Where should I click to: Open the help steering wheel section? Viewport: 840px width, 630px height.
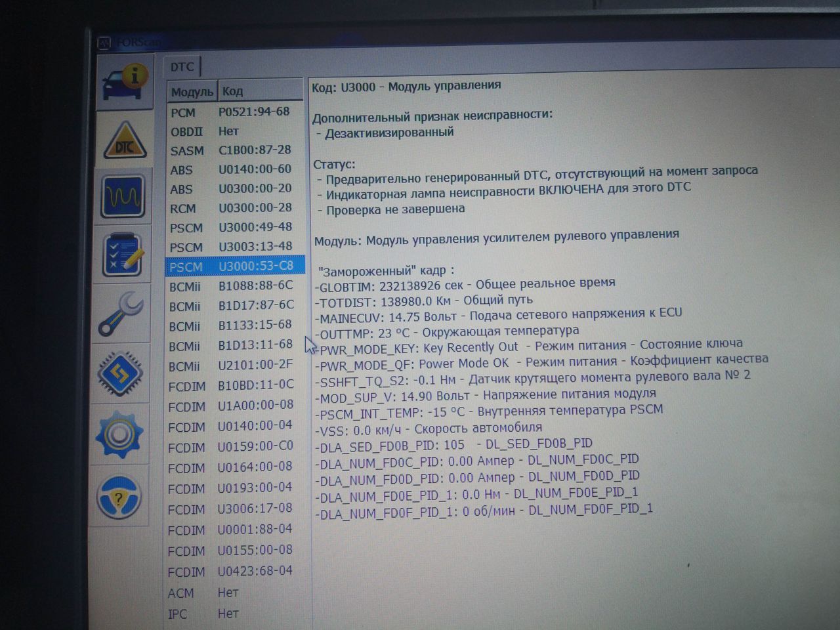[x=119, y=497]
